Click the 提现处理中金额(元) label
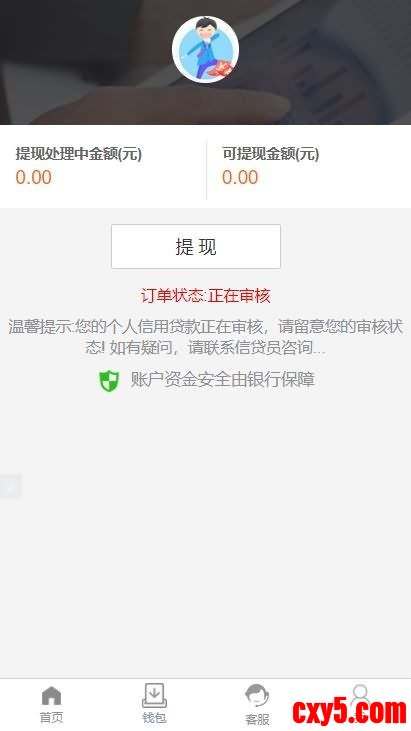This screenshot has height=731, width=411. (79, 153)
